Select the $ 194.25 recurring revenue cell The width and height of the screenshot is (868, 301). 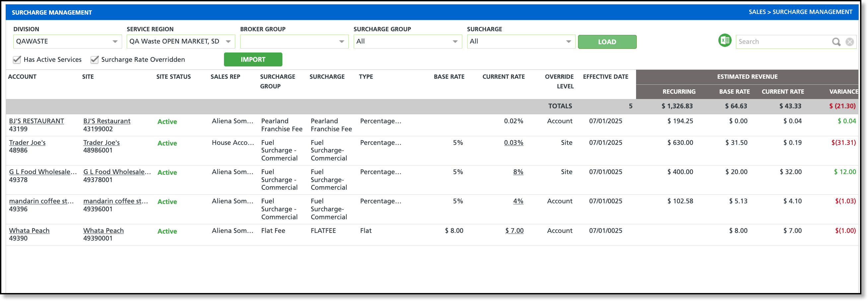[x=680, y=121]
